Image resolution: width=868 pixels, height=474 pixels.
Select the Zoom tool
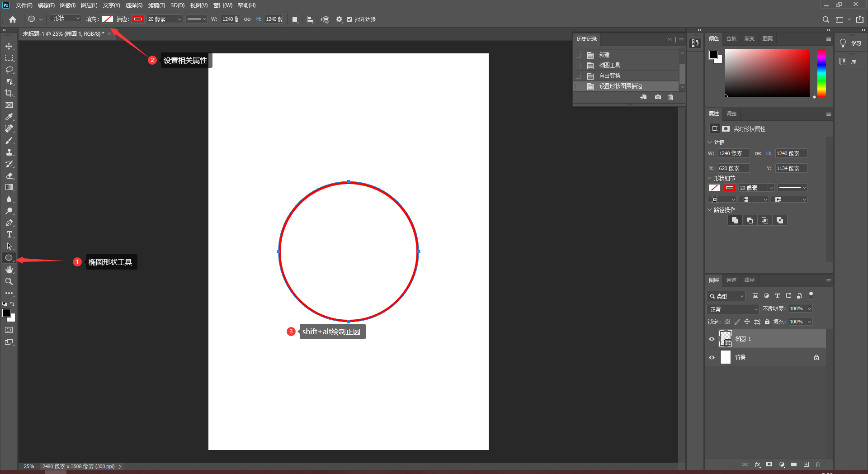(x=9, y=281)
